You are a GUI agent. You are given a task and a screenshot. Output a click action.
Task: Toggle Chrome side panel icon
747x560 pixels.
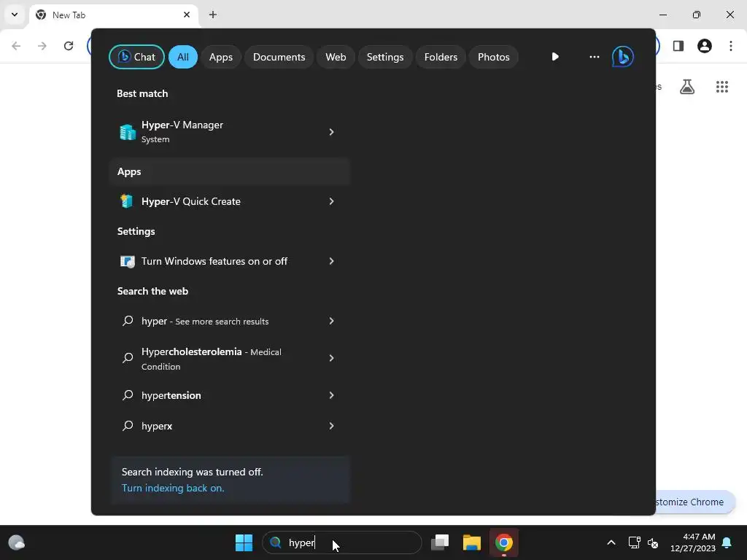(678, 46)
